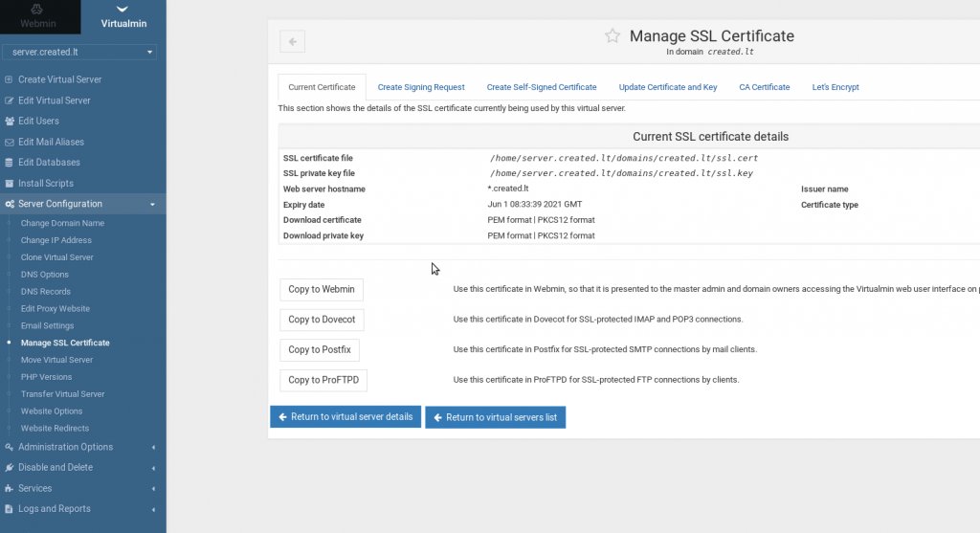Screen dimensions: 980x533
Task: Click the back arrow button
Action: tap(293, 42)
